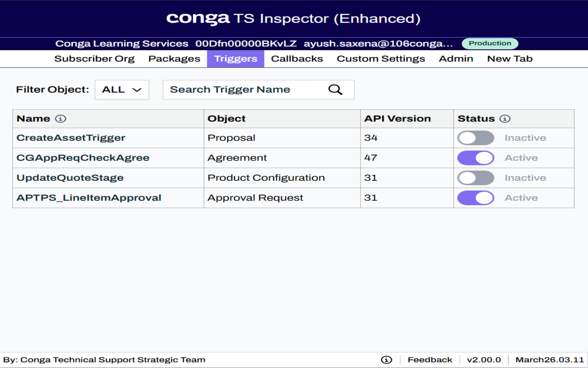The image size is (588, 368).
Task: Click the CreateAssetTrigger trigger name
Action: point(71,138)
